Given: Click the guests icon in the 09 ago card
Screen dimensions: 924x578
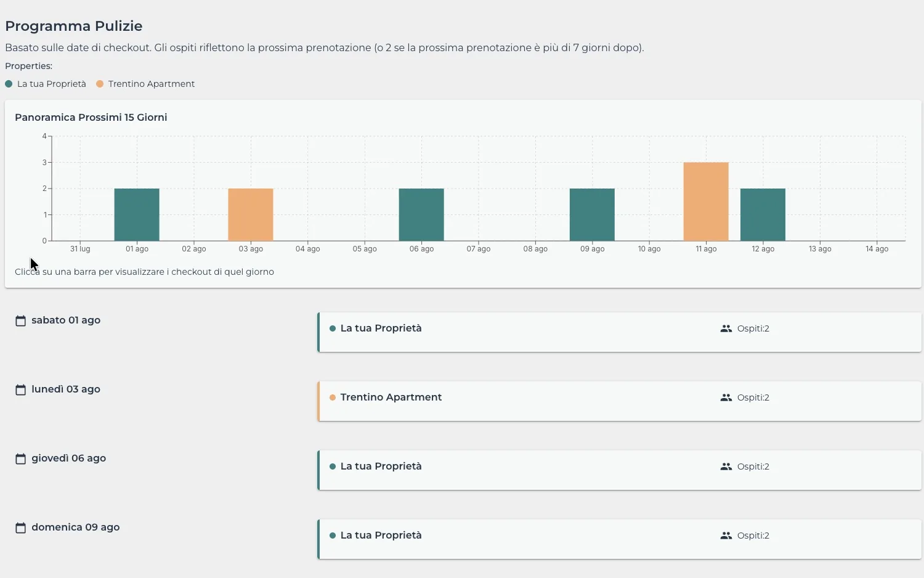Looking at the screenshot, I should pos(726,535).
